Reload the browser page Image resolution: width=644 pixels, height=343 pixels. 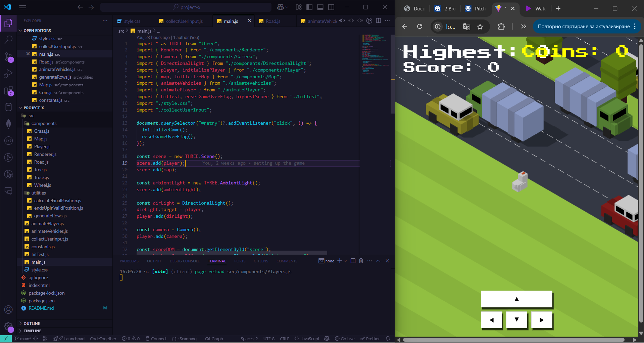419,27
